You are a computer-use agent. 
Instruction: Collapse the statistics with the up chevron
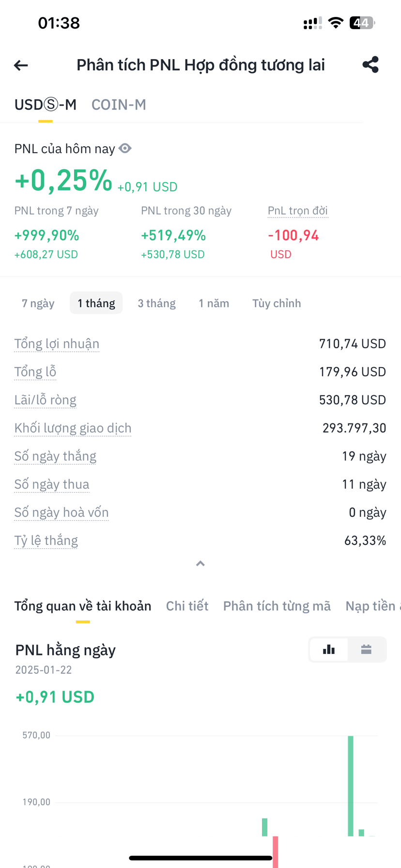point(200,563)
